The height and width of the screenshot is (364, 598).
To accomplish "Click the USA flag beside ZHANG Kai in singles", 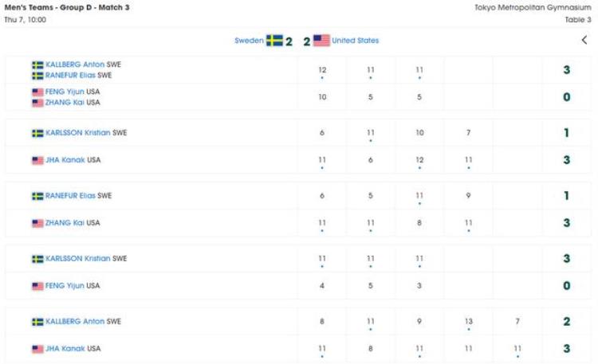I will coord(37,223).
